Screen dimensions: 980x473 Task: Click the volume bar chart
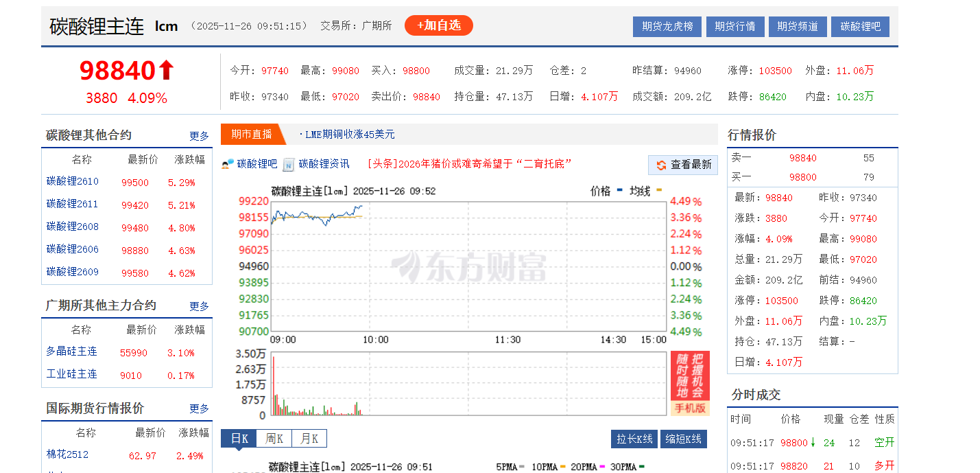(x=468, y=384)
